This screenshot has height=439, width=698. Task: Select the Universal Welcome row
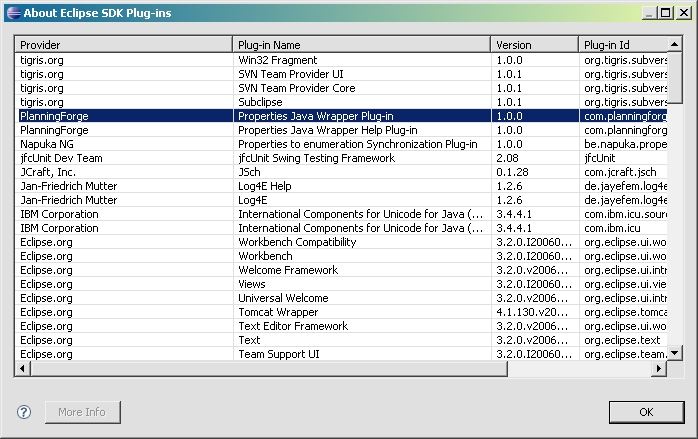(341, 298)
